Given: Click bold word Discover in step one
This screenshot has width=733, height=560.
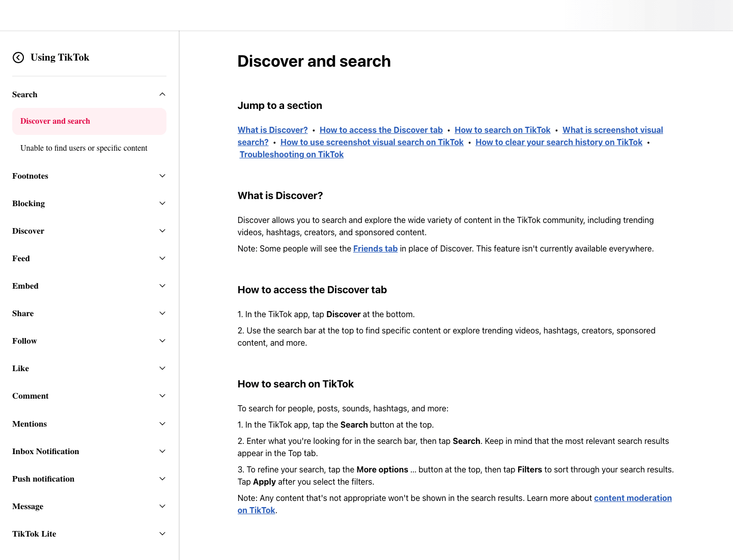Looking at the screenshot, I should coord(344,314).
